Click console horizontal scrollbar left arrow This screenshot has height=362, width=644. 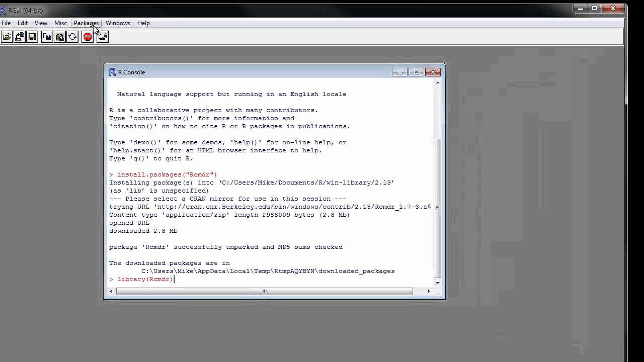[x=112, y=291]
